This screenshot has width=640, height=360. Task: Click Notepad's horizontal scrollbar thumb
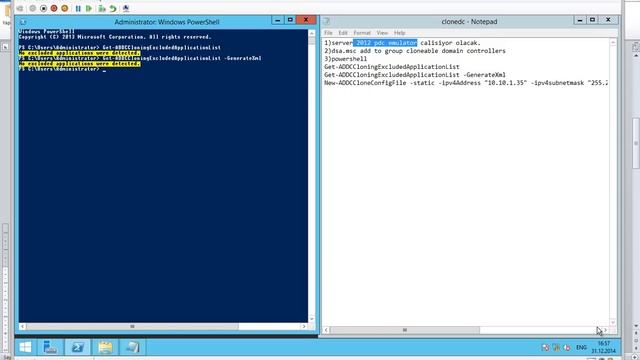click(x=404, y=330)
